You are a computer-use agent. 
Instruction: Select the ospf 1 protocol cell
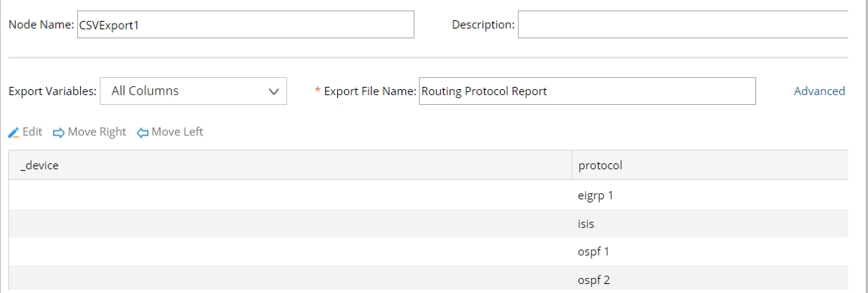[x=710, y=251]
